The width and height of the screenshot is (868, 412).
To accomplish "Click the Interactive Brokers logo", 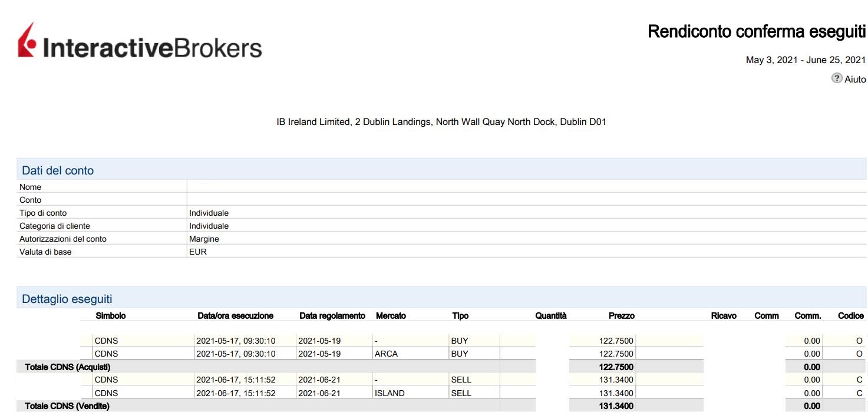I will 140,41.
